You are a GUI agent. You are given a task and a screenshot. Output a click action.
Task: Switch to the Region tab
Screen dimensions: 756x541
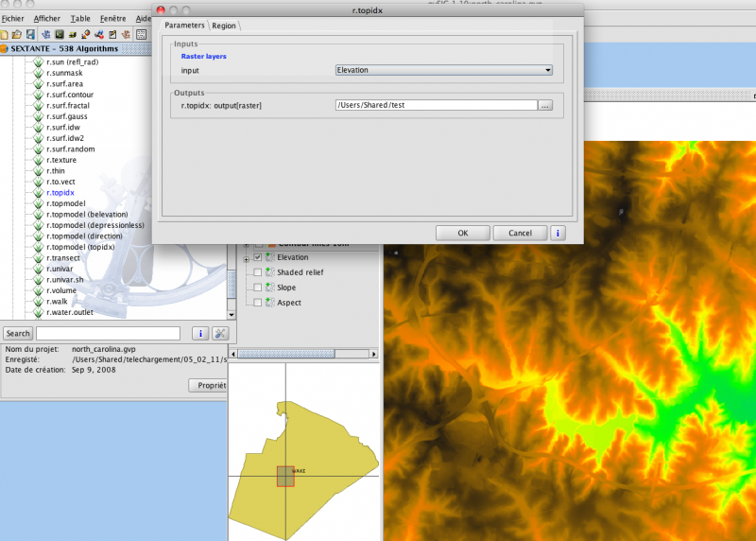pyautogui.click(x=224, y=26)
